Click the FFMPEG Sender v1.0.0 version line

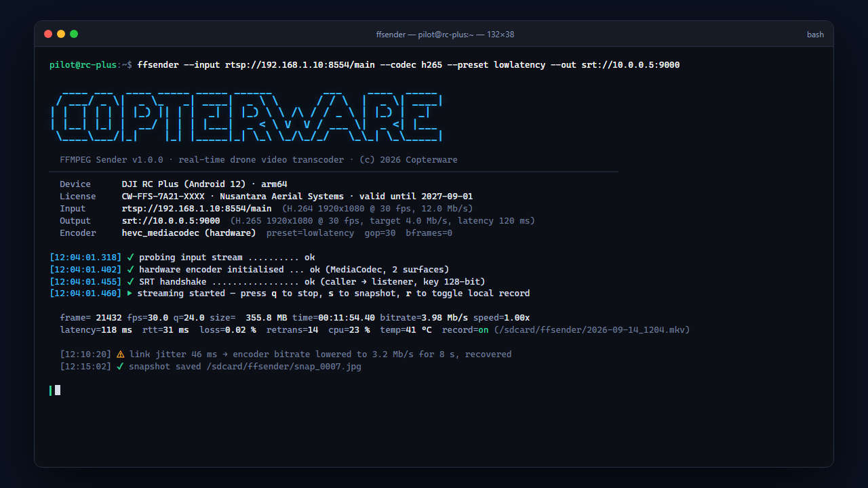(x=258, y=160)
